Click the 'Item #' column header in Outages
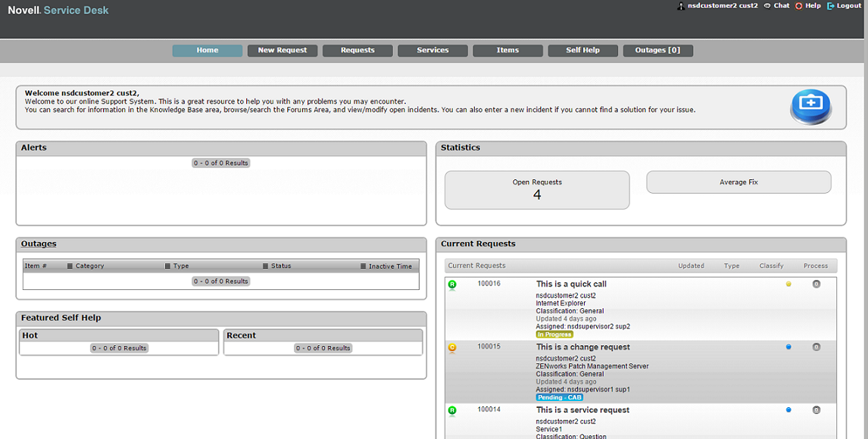The width and height of the screenshot is (868, 439). pyautogui.click(x=36, y=266)
